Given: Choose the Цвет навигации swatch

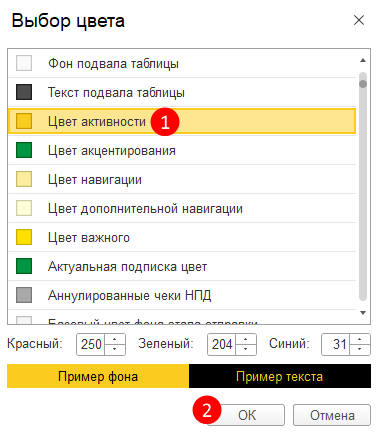Looking at the screenshot, I should 24,179.
